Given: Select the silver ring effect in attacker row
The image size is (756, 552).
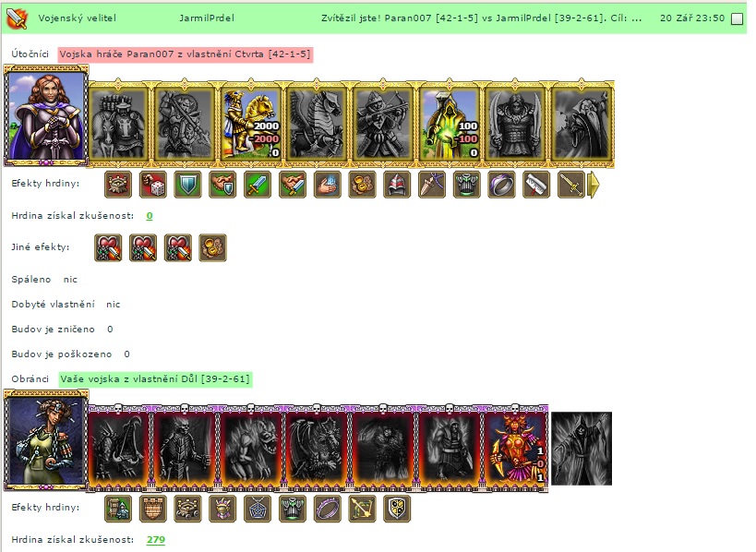Looking at the screenshot, I should tap(501, 185).
